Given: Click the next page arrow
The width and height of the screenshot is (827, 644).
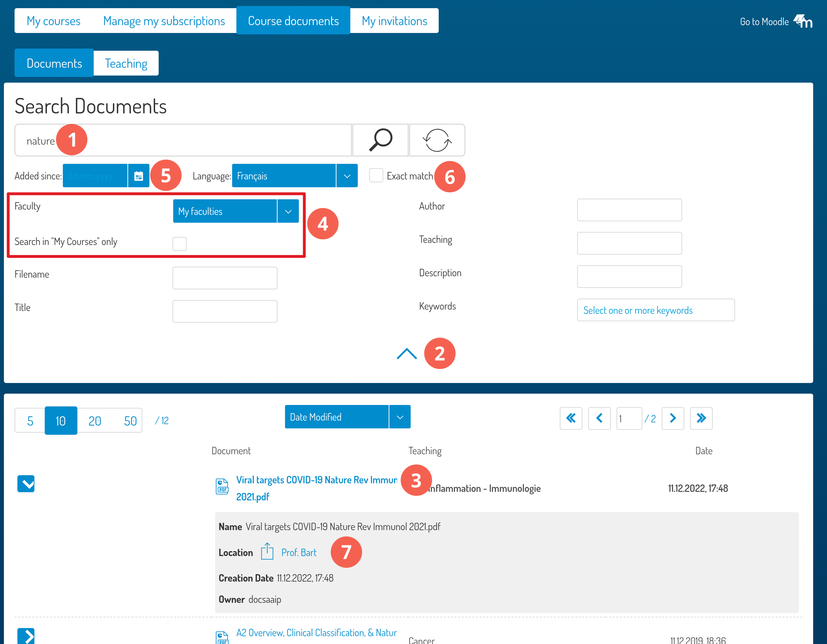Looking at the screenshot, I should tap(673, 418).
